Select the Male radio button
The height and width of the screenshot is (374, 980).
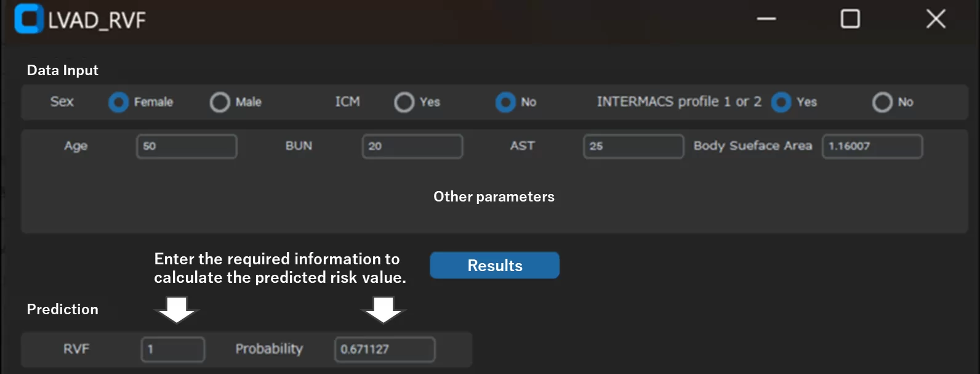tap(220, 102)
